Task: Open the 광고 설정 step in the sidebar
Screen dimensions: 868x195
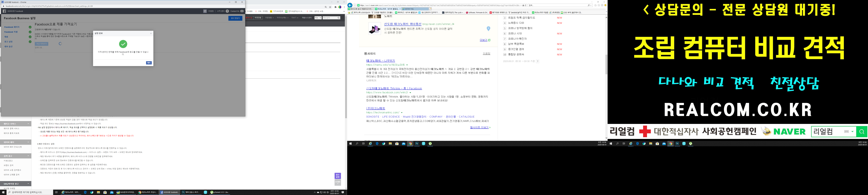Action: click(x=8, y=42)
